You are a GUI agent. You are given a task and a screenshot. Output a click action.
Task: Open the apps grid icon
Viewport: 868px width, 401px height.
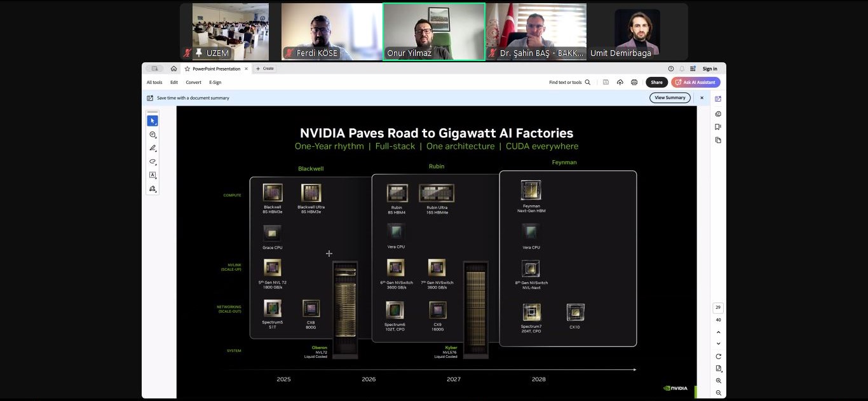pos(693,69)
